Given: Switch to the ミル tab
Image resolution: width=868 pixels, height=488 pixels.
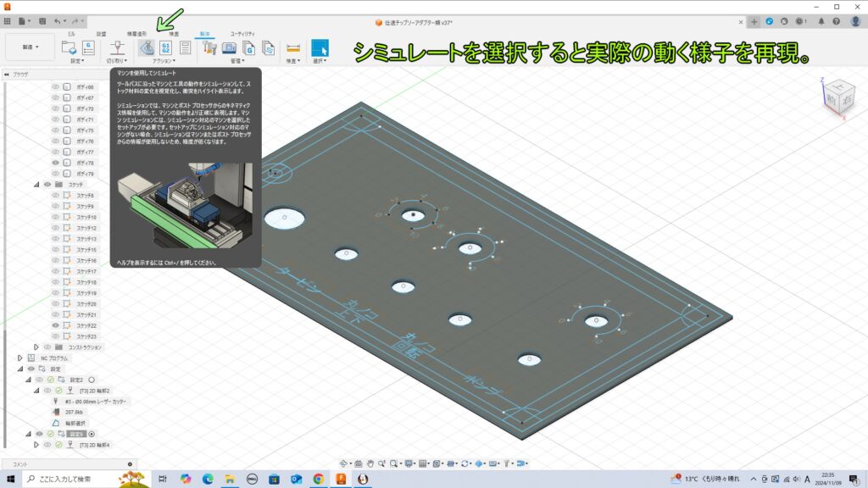Looking at the screenshot, I should [x=71, y=34].
